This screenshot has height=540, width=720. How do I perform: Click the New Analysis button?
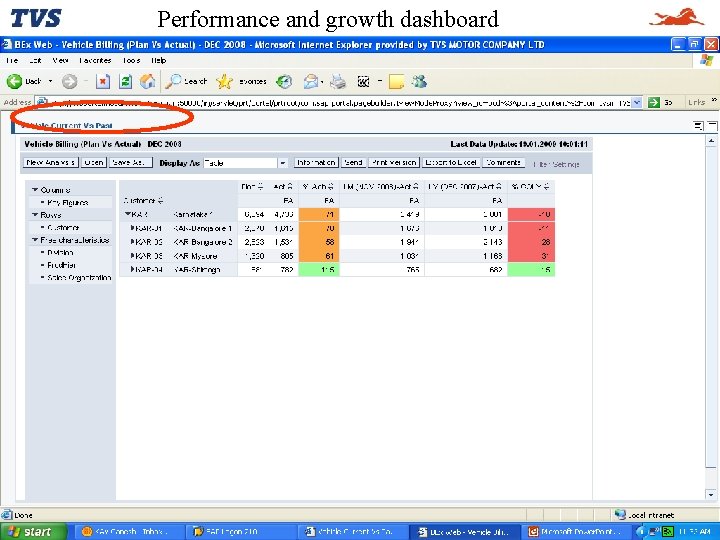coord(51,163)
